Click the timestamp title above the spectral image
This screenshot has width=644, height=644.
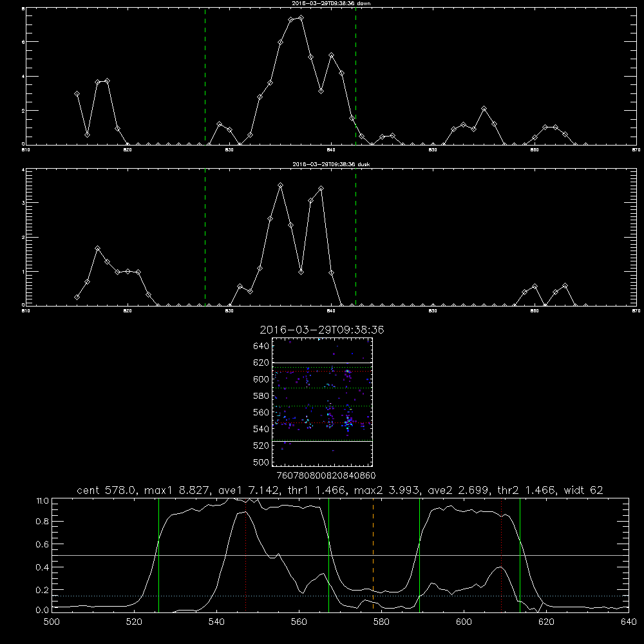point(322,330)
